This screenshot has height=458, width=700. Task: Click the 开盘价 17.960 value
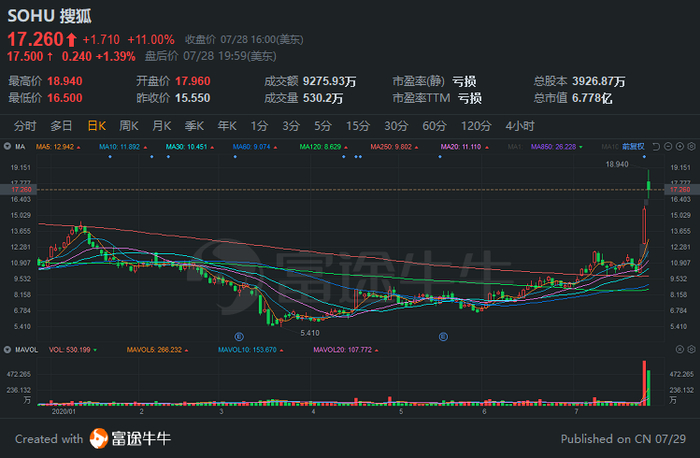(193, 81)
